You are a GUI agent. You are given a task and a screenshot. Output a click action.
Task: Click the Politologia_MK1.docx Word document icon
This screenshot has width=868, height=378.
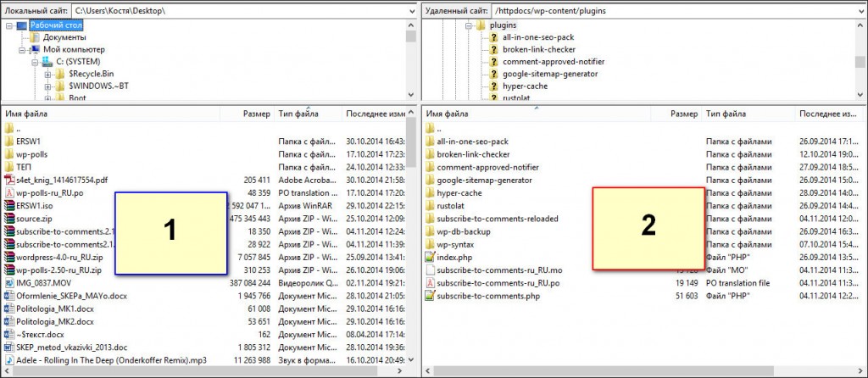point(9,309)
